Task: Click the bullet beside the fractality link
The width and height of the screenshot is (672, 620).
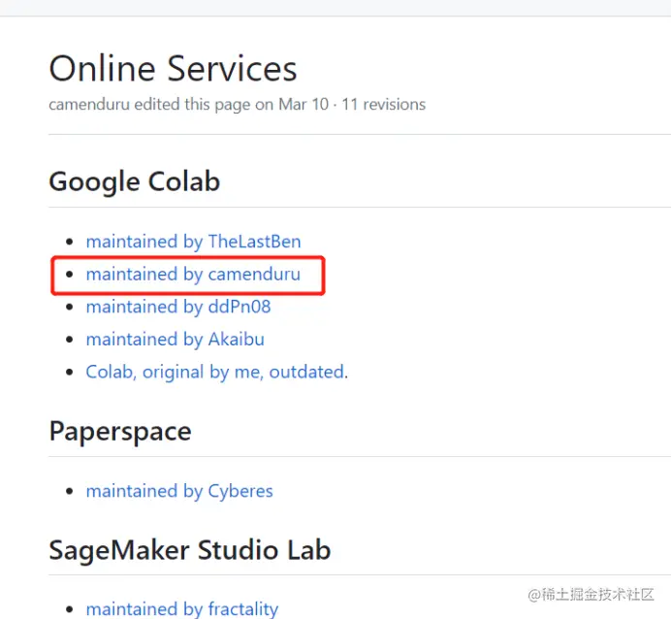Action: tap(68, 610)
